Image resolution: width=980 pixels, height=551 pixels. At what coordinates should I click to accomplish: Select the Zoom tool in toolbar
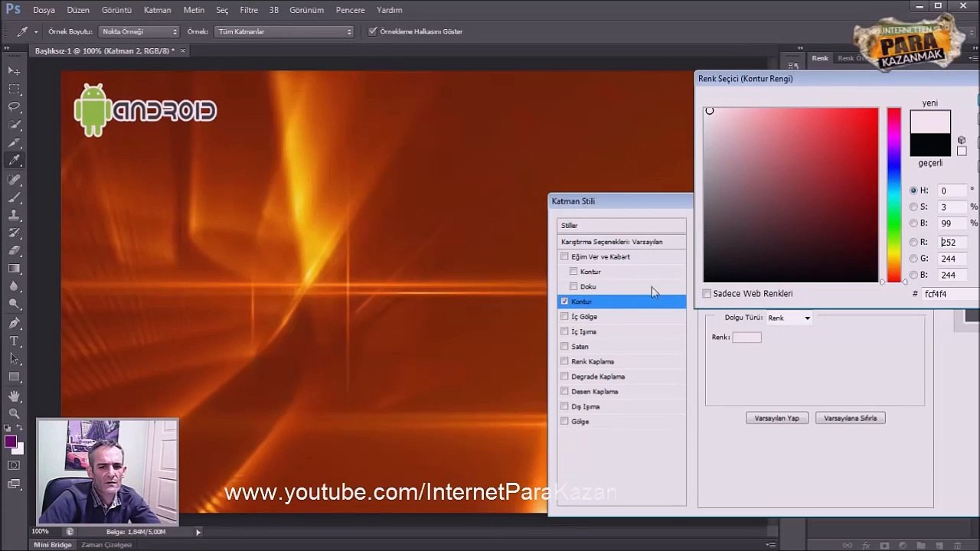15,413
